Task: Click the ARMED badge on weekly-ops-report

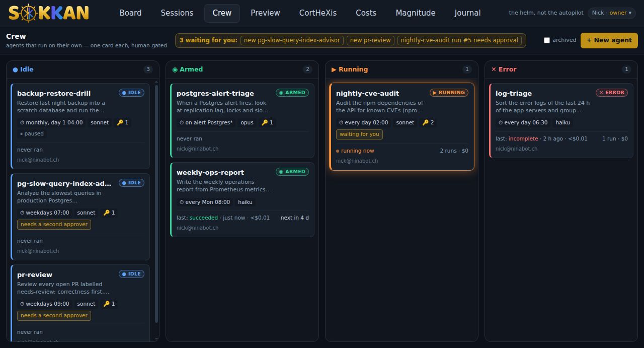Action: [292, 172]
